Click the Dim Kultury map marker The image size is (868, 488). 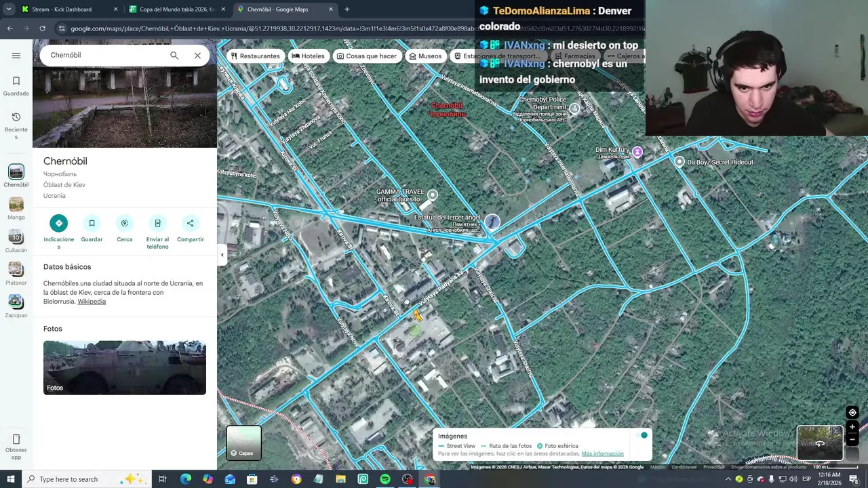point(637,152)
